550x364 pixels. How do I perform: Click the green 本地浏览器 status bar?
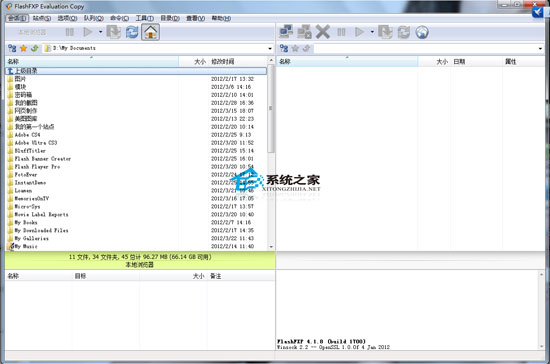click(140, 261)
